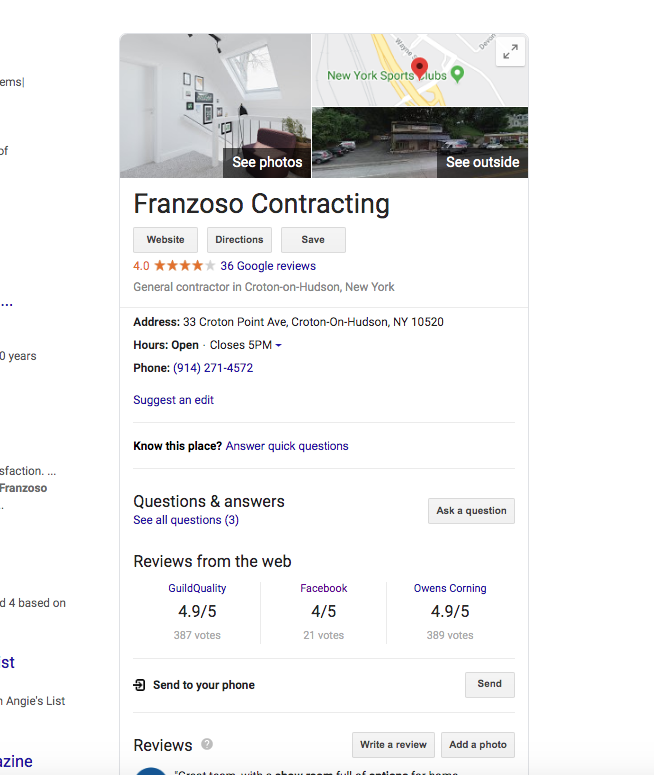Click the help question mark beside Reviews

207,744
